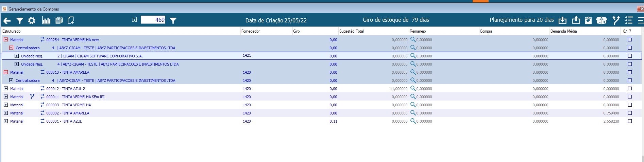Image resolution: width=644 pixels, height=162 pixels.
Task: Click the checklist icon in toolbar
Action: click(x=628, y=20)
